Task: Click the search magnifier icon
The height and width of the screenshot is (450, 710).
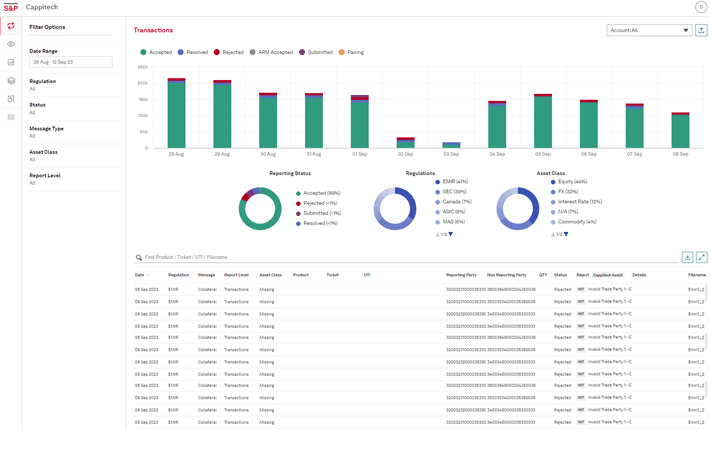Action: [139, 258]
